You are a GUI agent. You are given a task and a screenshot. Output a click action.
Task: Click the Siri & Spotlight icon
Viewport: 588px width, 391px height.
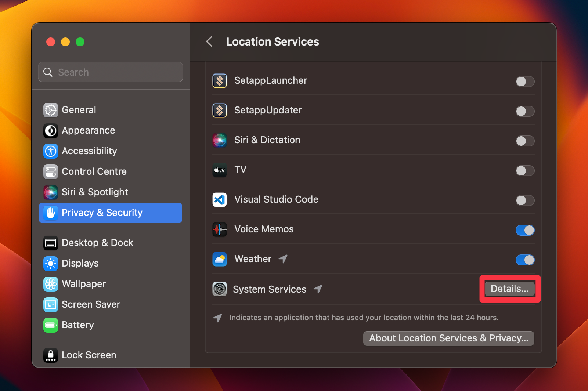point(50,192)
